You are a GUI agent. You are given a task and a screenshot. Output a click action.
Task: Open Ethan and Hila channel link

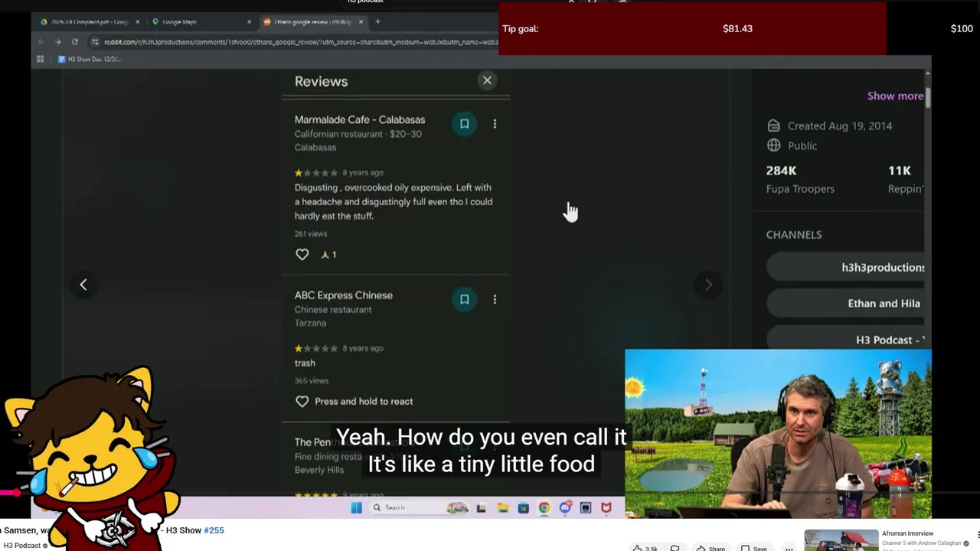point(846,303)
